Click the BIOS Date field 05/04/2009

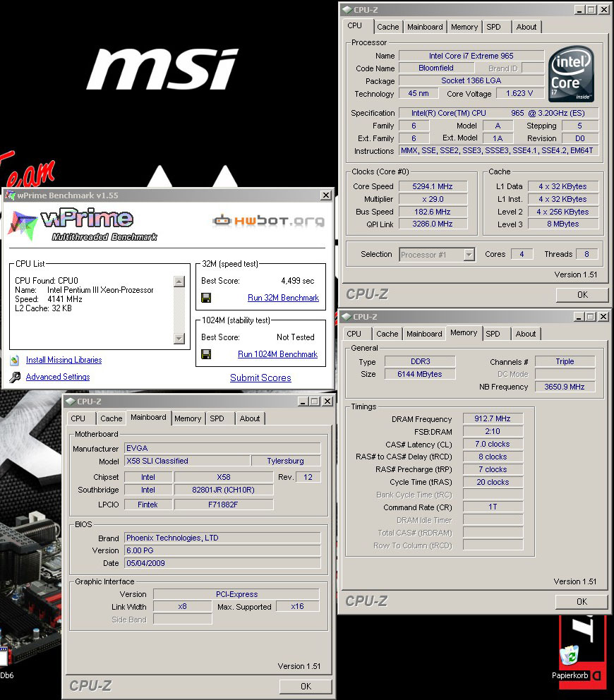(x=222, y=563)
